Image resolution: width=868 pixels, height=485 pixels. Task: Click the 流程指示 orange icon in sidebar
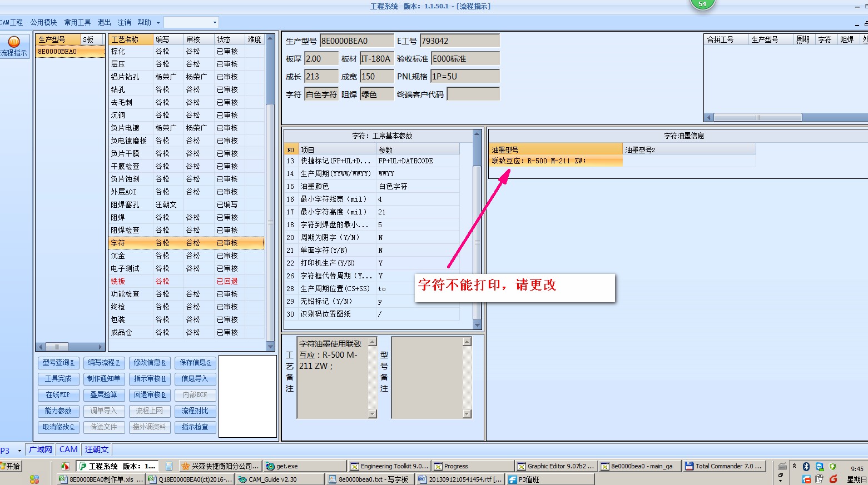pyautogui.click(x=14, y=42)
